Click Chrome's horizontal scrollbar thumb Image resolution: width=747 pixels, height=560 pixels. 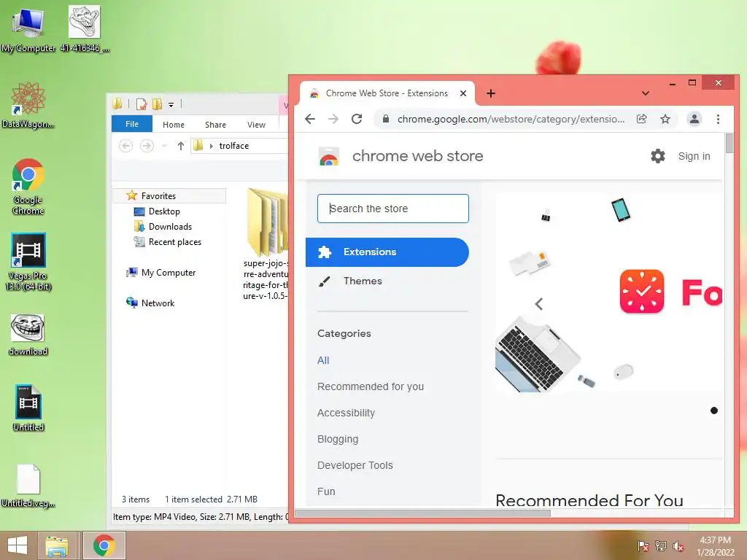click(x=422, y=513)
